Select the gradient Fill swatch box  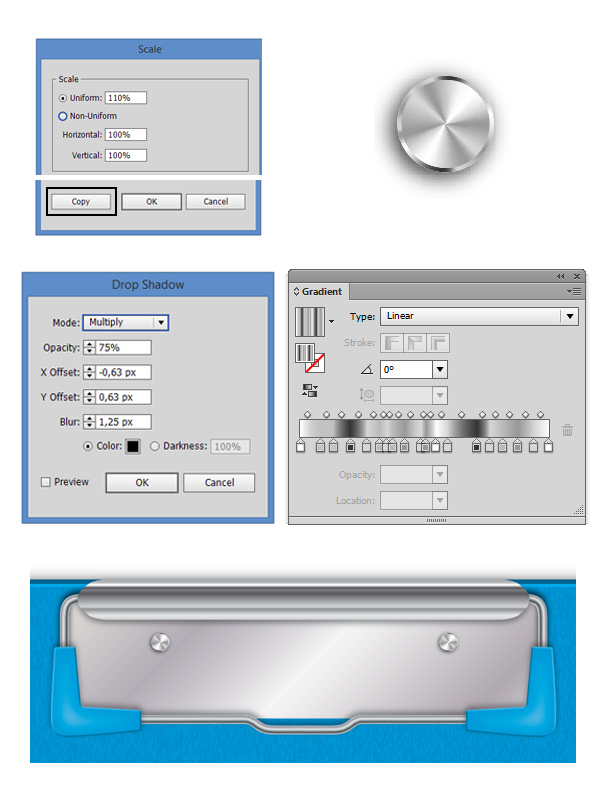click(x=304, y=353)
